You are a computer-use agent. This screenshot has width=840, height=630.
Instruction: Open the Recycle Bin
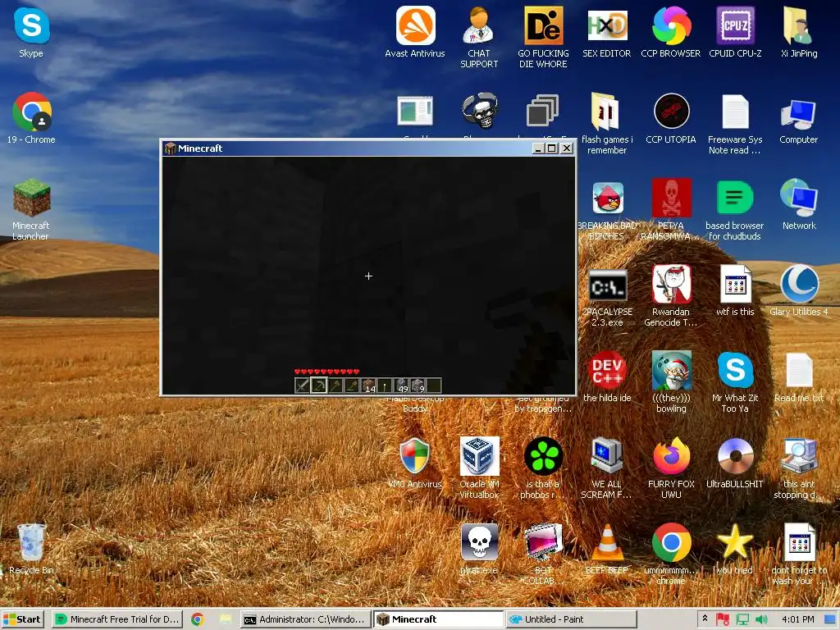click(x=31, y=549)
